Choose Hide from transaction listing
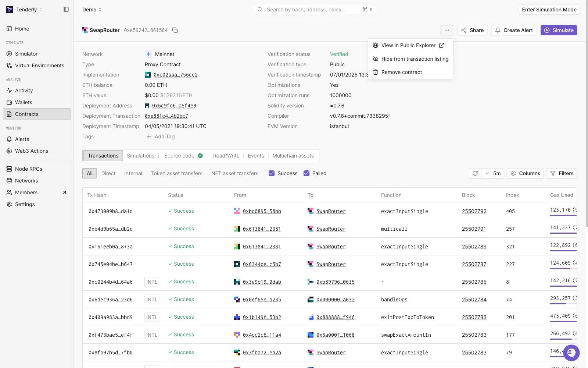The height and width of the screenshot is (368, 588). pos(410,59)
